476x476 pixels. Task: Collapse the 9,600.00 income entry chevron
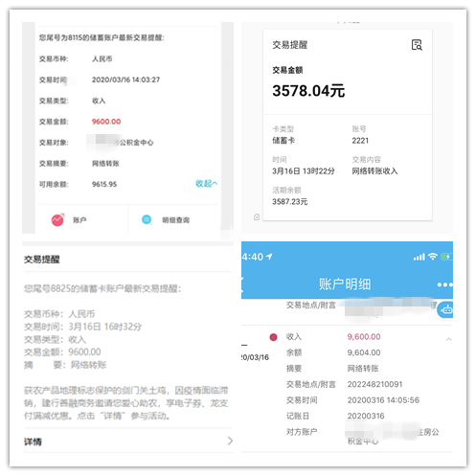pyautogui.click(x=448, y=339)
